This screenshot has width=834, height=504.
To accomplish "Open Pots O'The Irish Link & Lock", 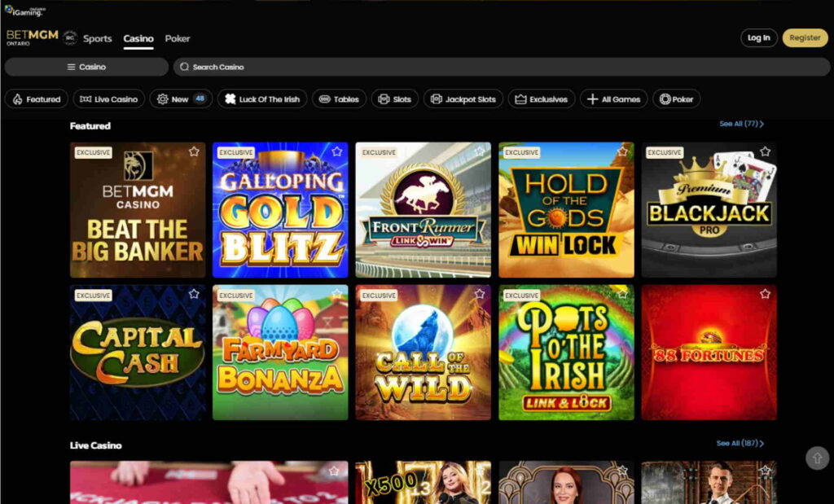I will click(567, 353).
